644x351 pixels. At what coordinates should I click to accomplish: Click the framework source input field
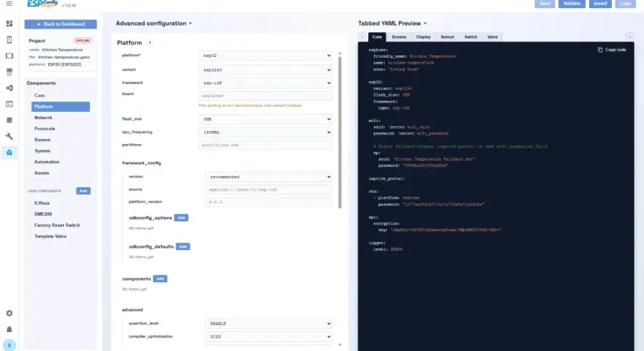[269, 189]
